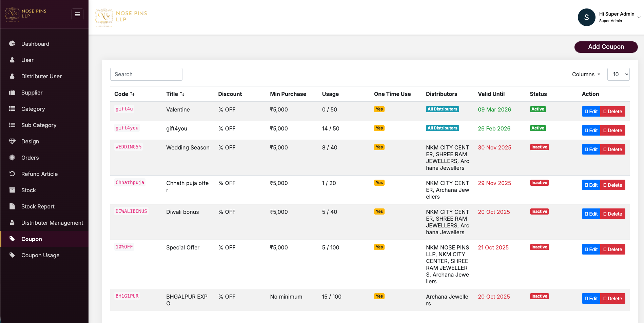Click the Super Admin profile avatar

click(x=586, y=17)
